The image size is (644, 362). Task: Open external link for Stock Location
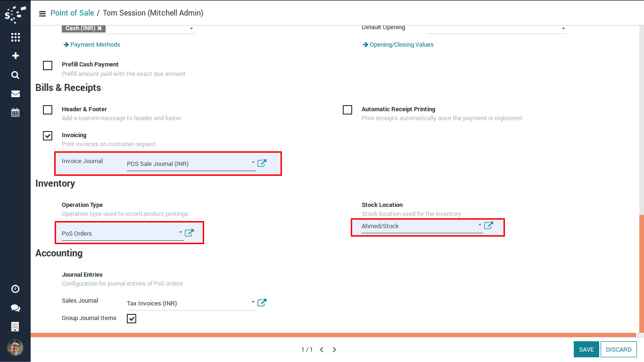[488, 225]
